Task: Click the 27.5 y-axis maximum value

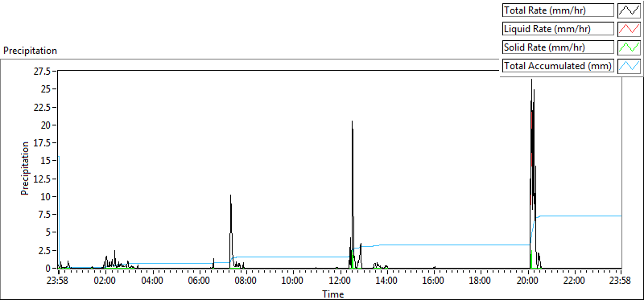Action: tap(43, 72)
